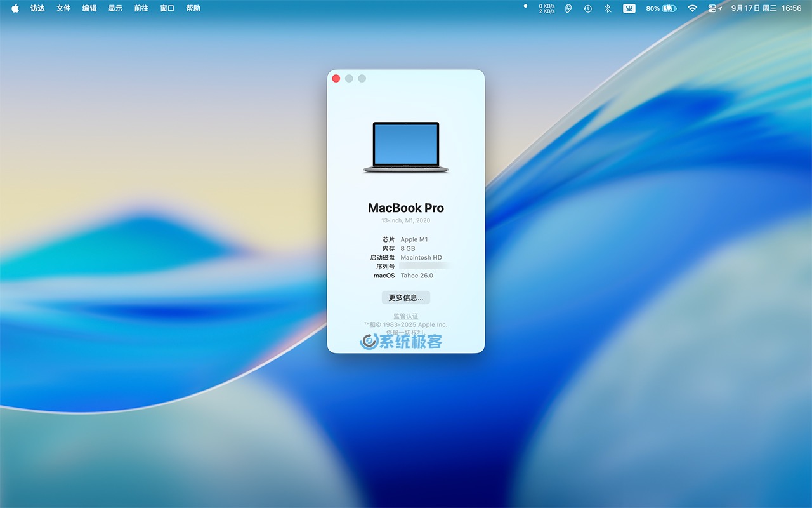Click the network speed monitor in menu bar
The width and height of the screenshot is (812, 508).
click(546, 8)
